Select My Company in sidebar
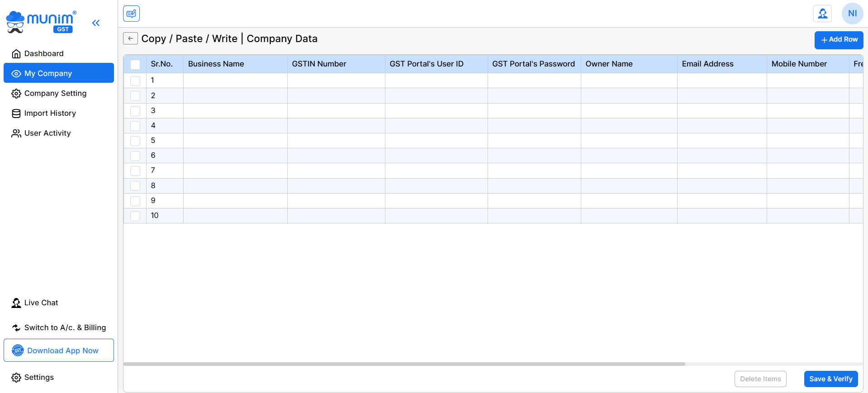 (48, 73)
